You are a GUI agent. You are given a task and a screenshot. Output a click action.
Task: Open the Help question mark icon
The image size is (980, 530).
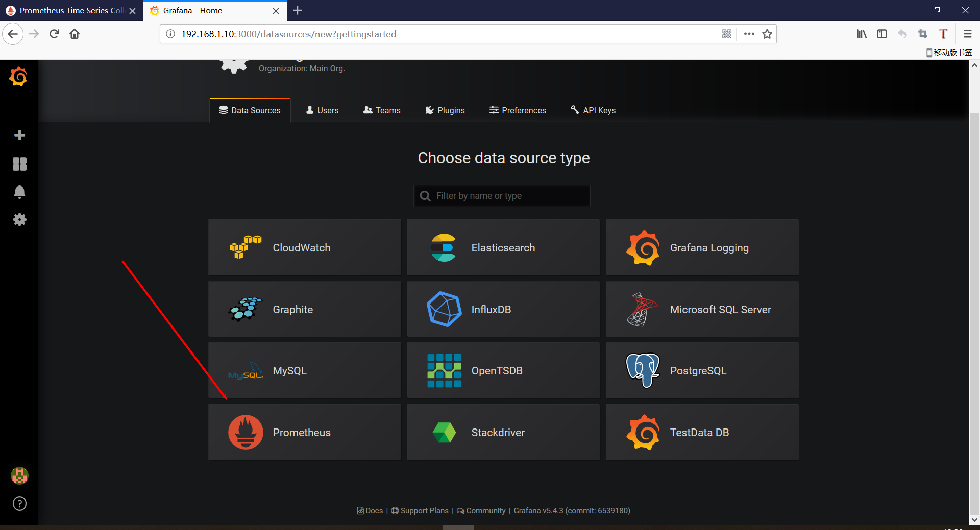(x=19, y=503)
